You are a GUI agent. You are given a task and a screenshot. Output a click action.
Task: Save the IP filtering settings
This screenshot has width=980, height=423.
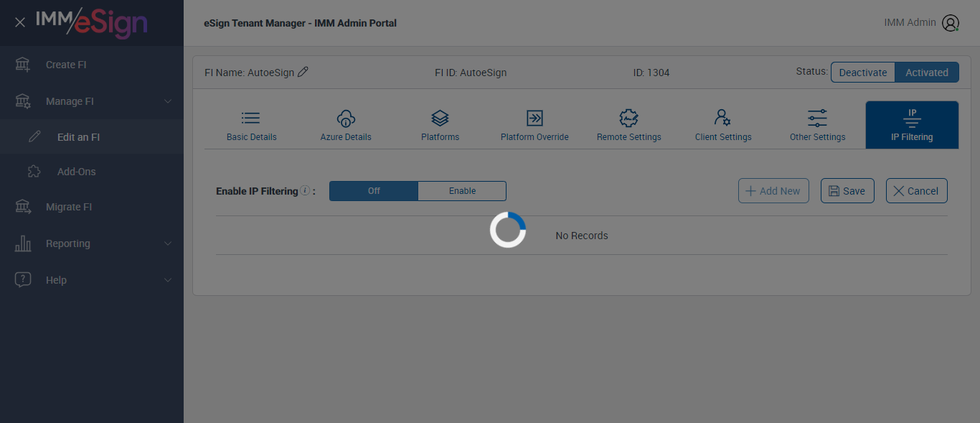point(847,191)
